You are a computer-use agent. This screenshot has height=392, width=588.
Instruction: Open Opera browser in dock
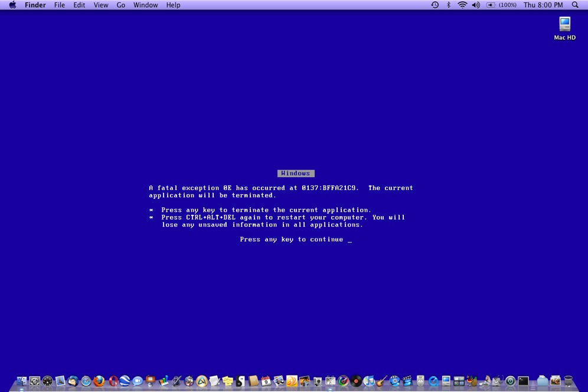coord(113,381)
